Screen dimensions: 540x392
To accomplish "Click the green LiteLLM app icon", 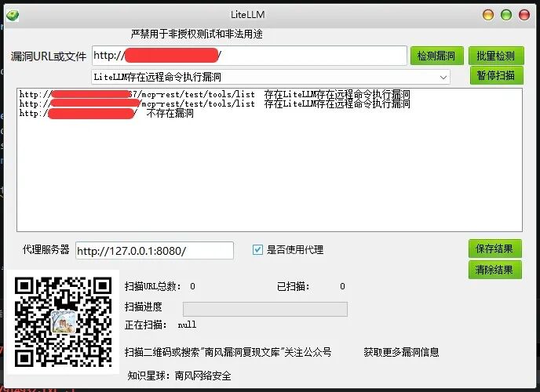I will [13, 16].
